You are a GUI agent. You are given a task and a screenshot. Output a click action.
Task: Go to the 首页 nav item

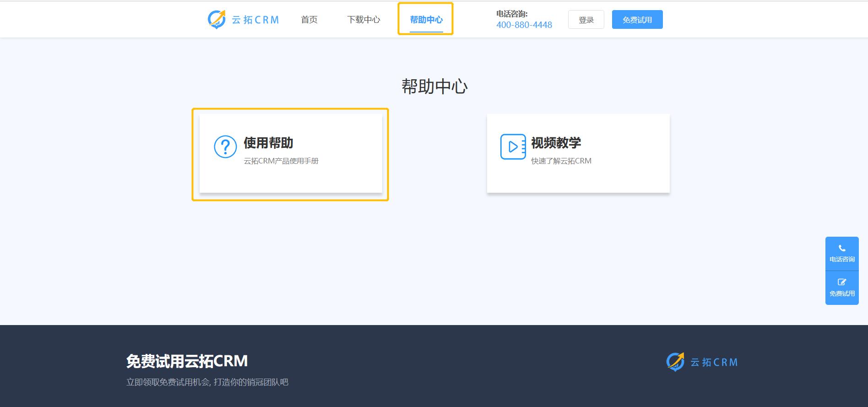[309, 20]
